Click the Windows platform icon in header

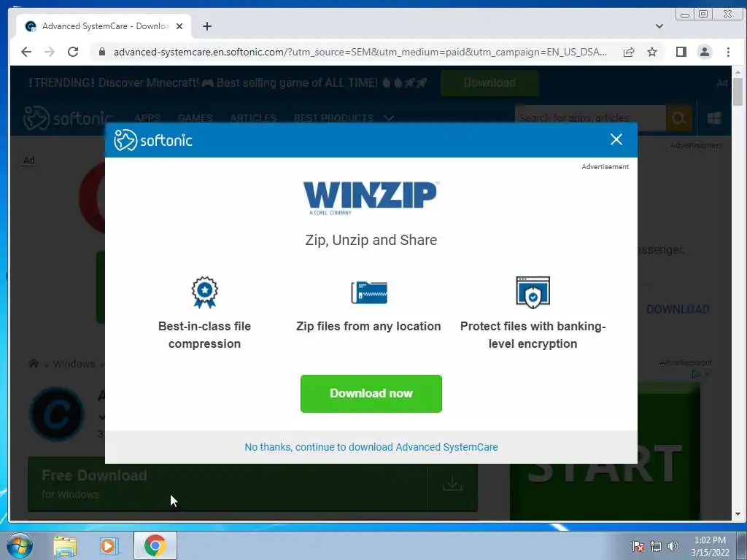[x=713, y=118]
